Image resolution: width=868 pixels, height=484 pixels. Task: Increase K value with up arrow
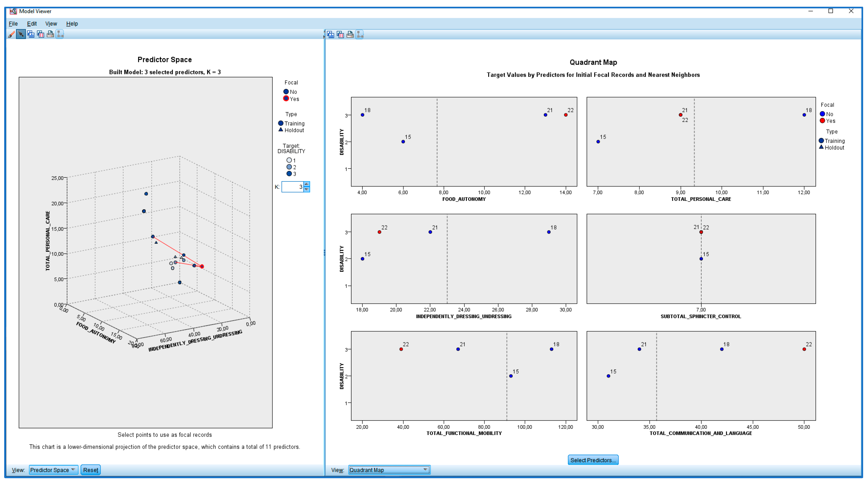(307, 184)
